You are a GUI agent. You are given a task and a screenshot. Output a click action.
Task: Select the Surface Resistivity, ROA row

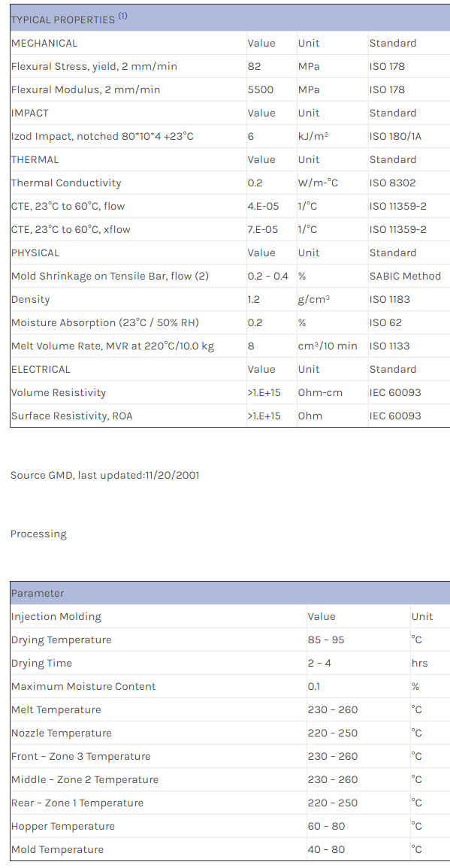coord(230,416)
